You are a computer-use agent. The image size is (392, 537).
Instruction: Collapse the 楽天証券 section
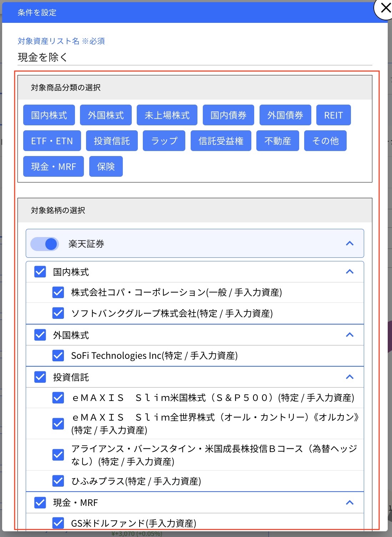point(350,244)
